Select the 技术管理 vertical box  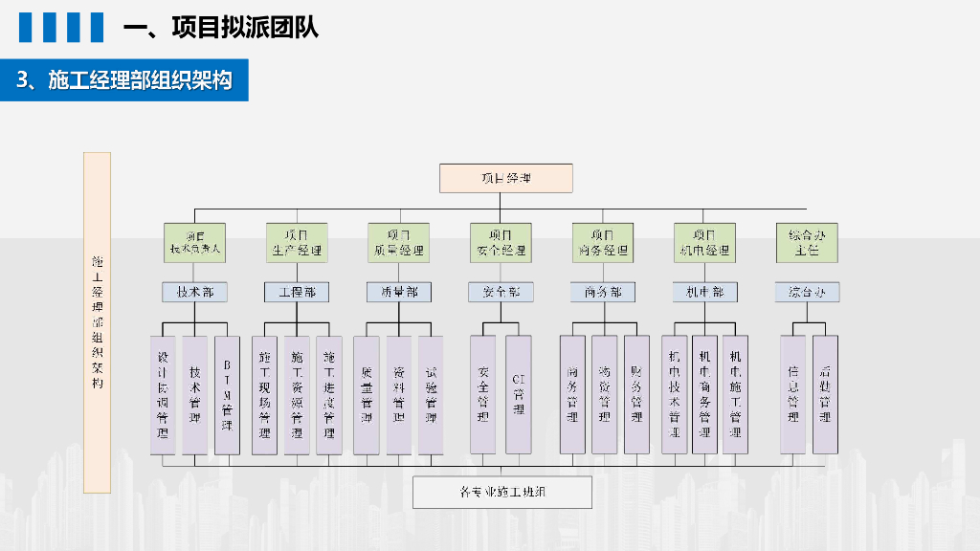pos(194,395)
